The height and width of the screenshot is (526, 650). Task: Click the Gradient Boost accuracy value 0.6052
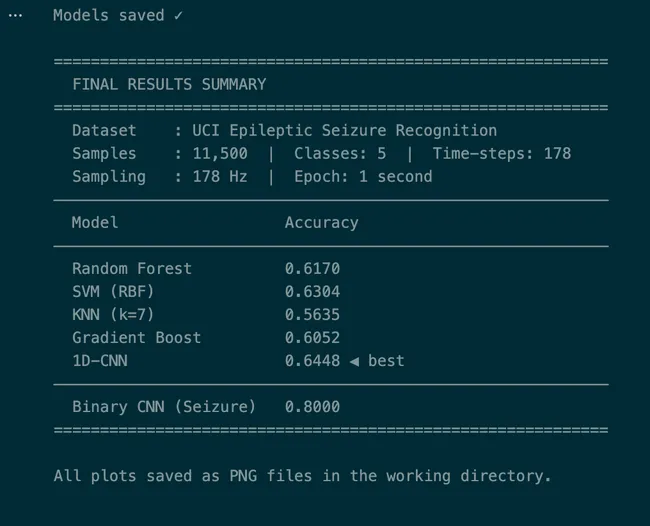click(x=312, y=338)
